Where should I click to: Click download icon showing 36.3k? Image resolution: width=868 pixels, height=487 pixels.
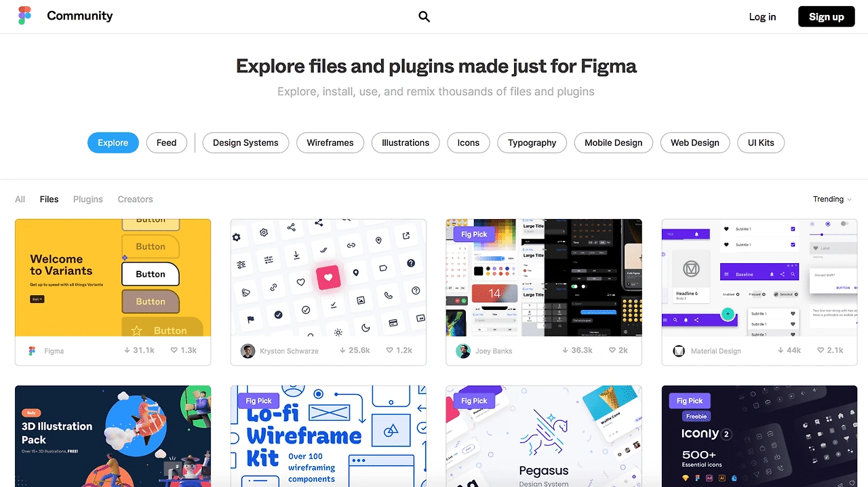point(566,350)
